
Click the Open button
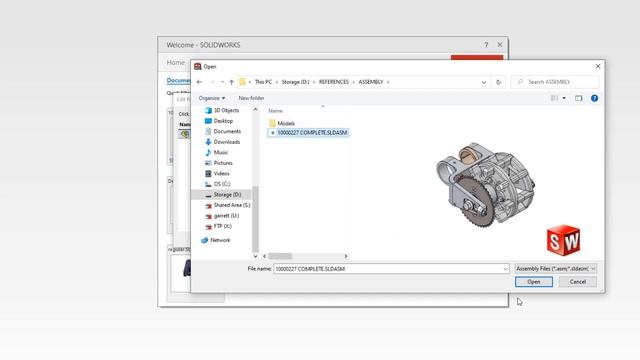tap(534, 282)
